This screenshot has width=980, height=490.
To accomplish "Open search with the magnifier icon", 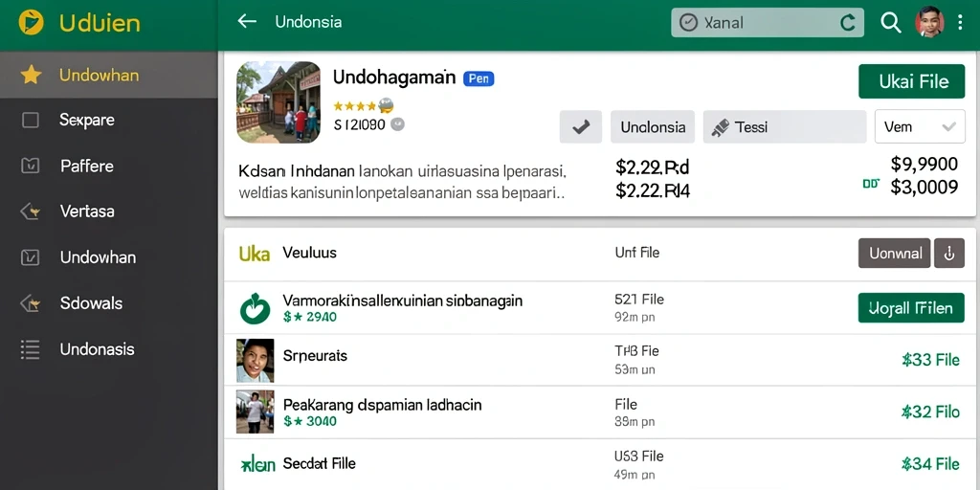I will pos(891,23).
